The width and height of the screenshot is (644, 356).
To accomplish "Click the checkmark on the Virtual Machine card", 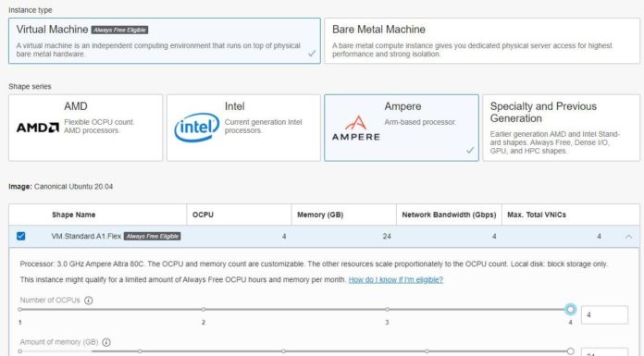I will coord(312,54).
